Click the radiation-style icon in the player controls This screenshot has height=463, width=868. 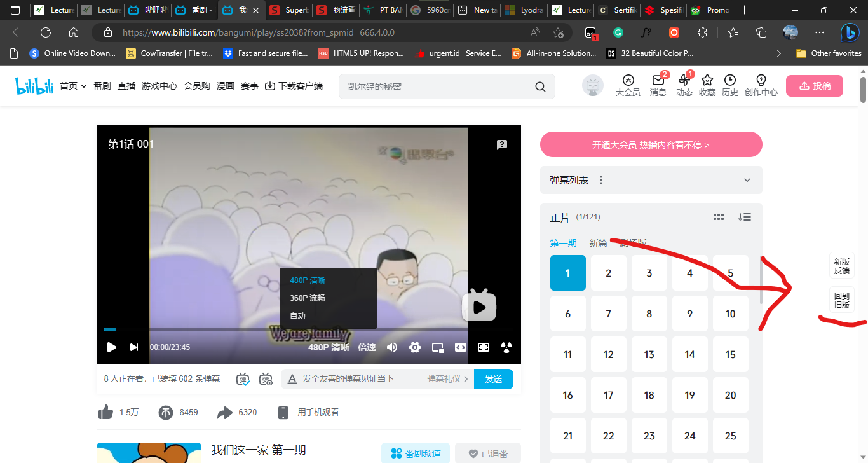click(506, 347)
